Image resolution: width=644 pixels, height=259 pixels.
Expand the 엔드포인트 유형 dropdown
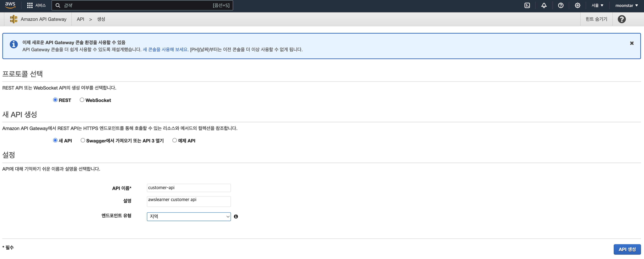pyautogui.click(x=189, y=217)
